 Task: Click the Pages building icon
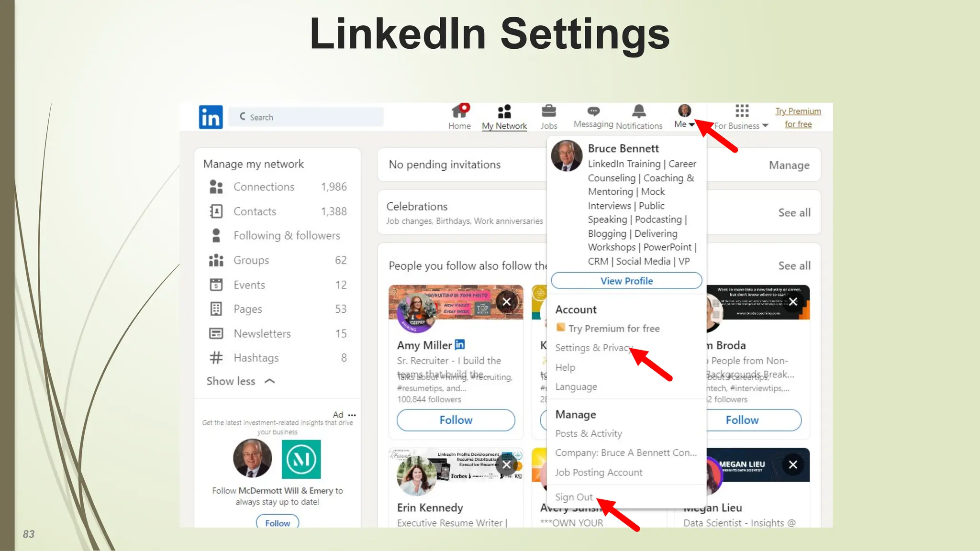(216, 309)
